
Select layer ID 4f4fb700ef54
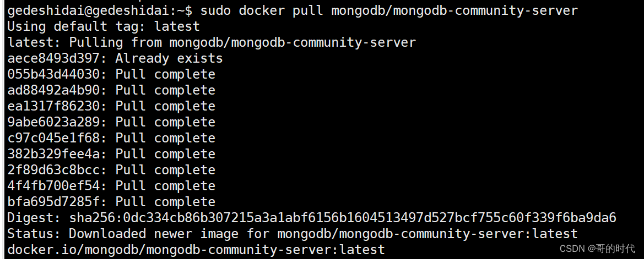57,185
